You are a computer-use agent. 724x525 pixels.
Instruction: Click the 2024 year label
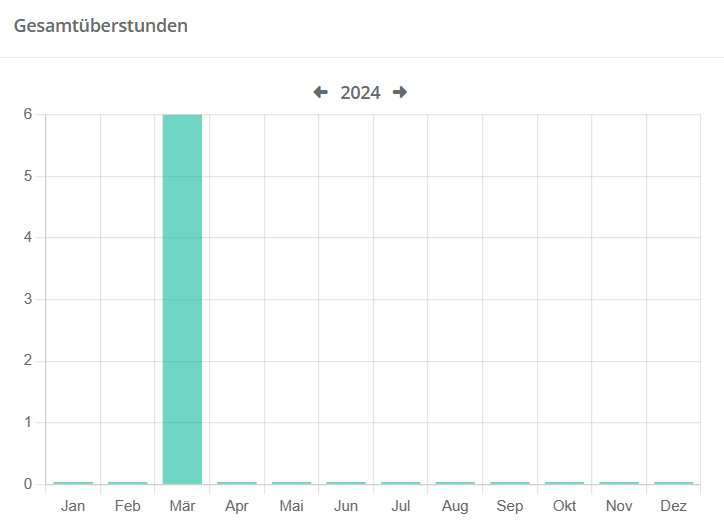(x=360, y=93)
